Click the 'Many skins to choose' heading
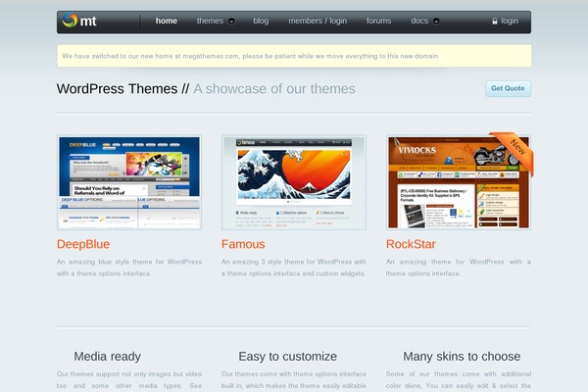 point(462,357)
